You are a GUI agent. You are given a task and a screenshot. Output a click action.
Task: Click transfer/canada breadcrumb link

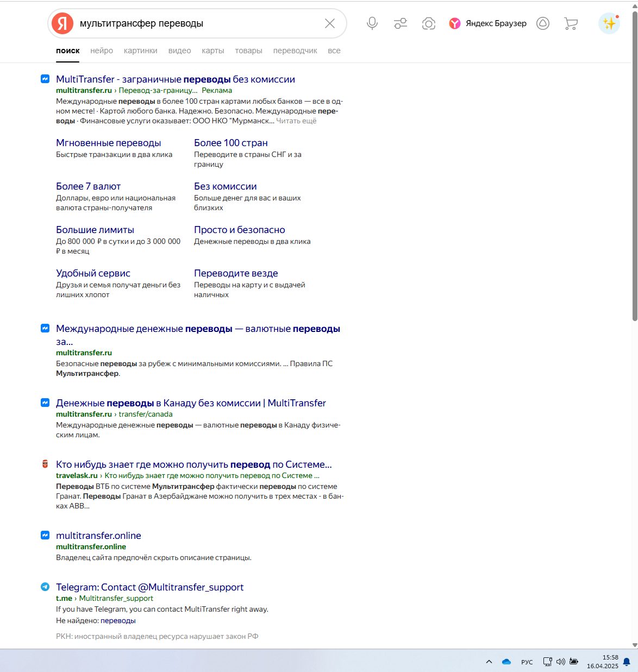click(146, 414)
